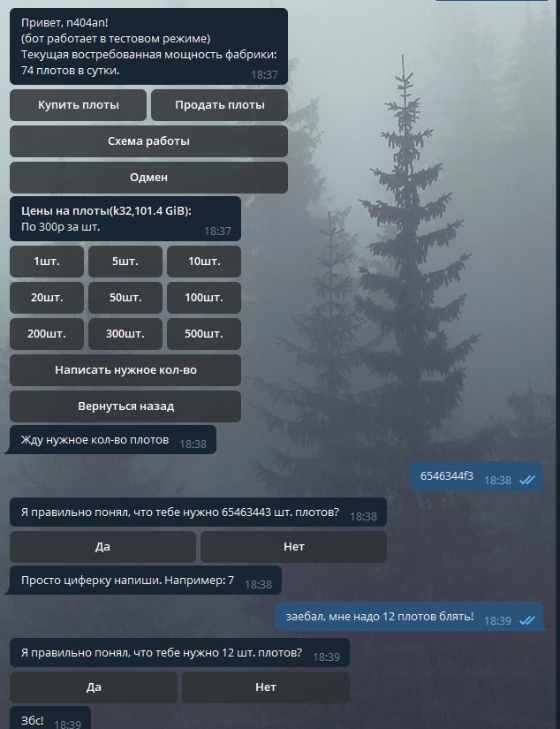Screen dimensions: 560x729
Task: Choose the "10шт." quantity button
Action: click(203, 262)
